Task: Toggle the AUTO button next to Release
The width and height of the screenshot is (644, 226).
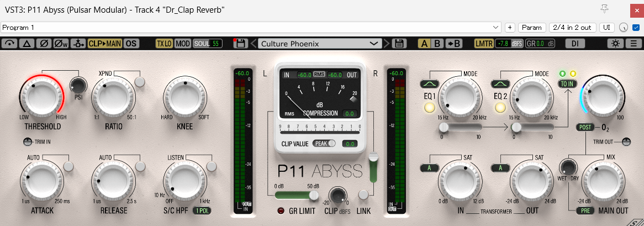Action: point(140,166)
